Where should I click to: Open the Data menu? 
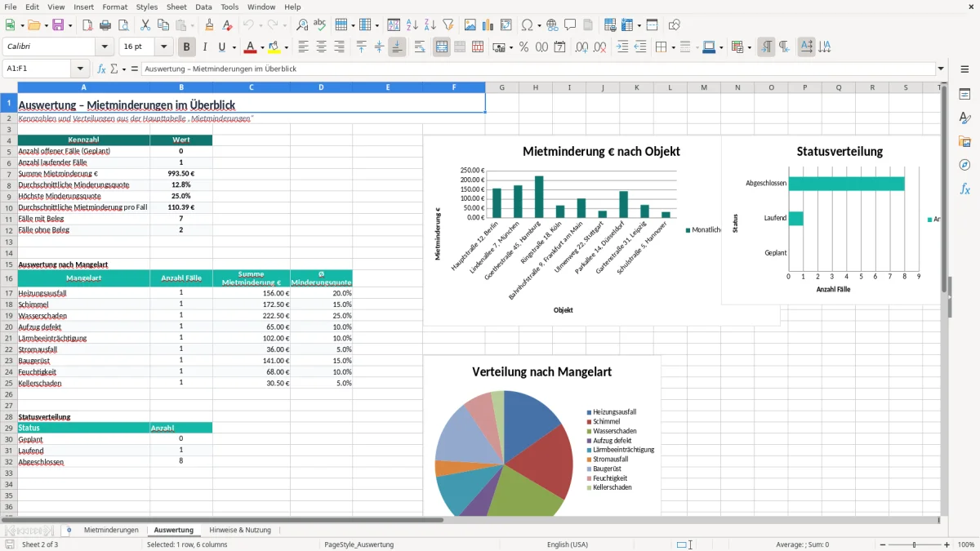click(x=203, y=7)
